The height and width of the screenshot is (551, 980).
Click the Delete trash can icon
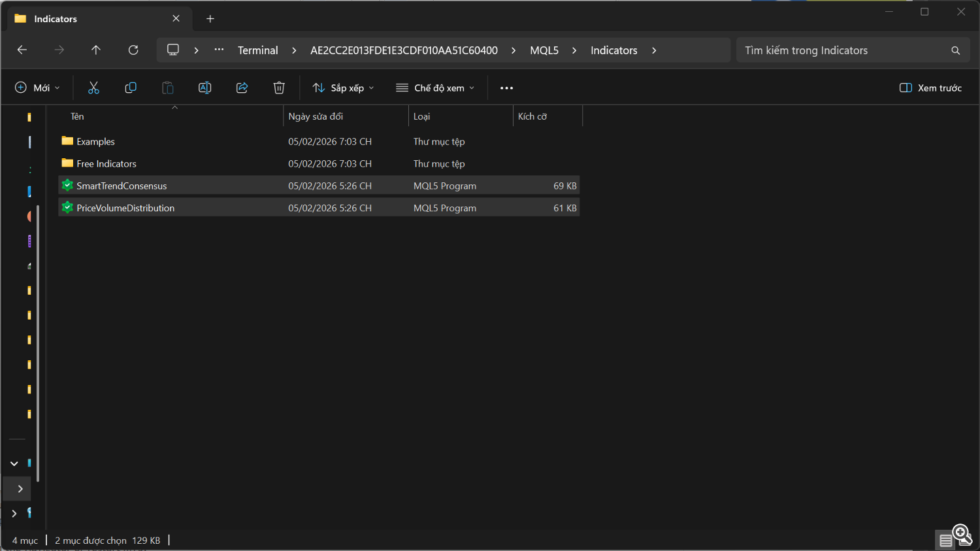point(279,88)
